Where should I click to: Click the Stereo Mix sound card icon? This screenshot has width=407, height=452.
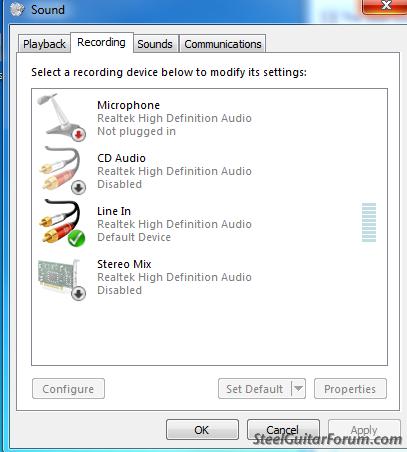tap(62, 279)
